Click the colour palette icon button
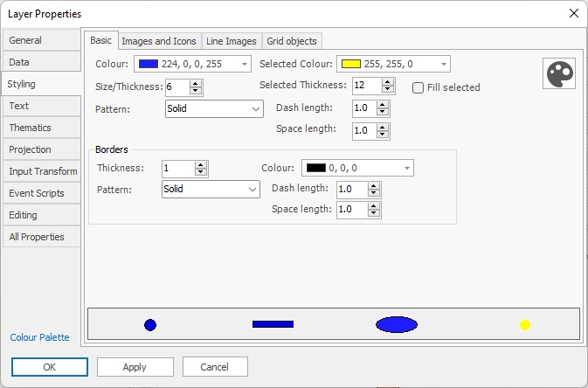Image resolution: width=588 pixels, height=388 pixels. (x=557, y=74)
